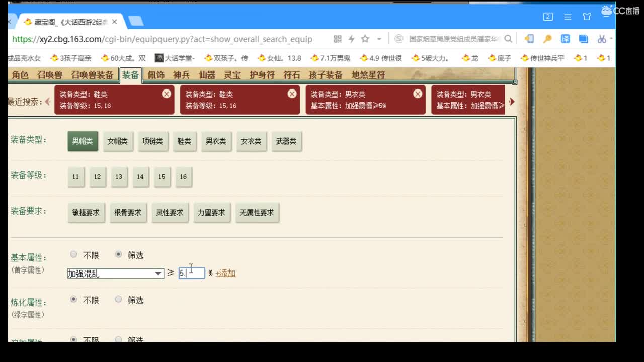Click the key password manager icon

(x=547, y=39)
